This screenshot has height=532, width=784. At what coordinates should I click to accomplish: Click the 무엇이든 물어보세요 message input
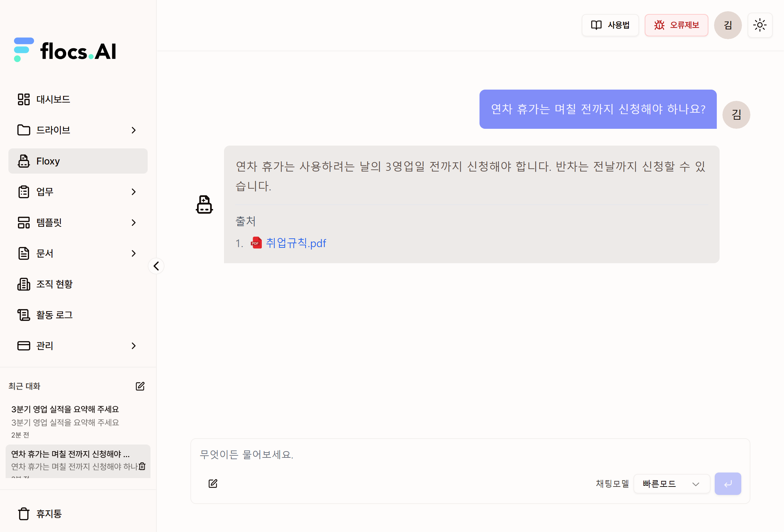coord(470,454)
